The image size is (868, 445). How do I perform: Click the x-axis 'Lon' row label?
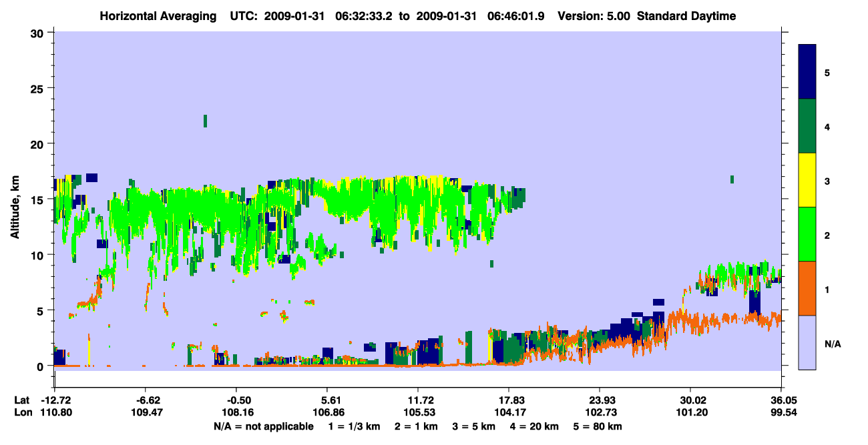click(23, 412)
